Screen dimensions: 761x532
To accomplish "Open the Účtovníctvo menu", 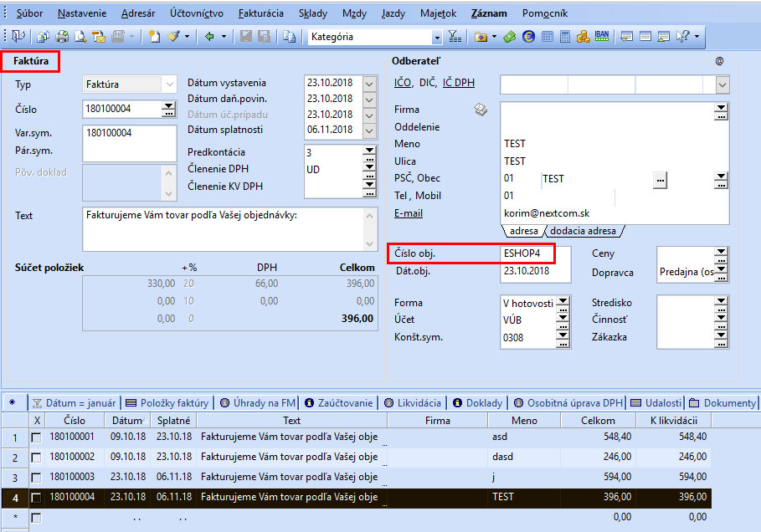I will 197,13.
